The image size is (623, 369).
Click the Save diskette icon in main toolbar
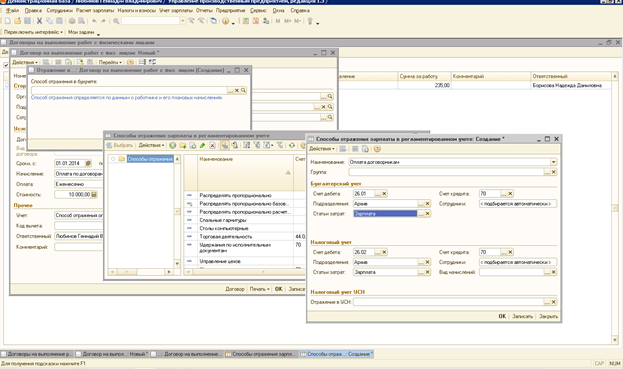[27, 21]
